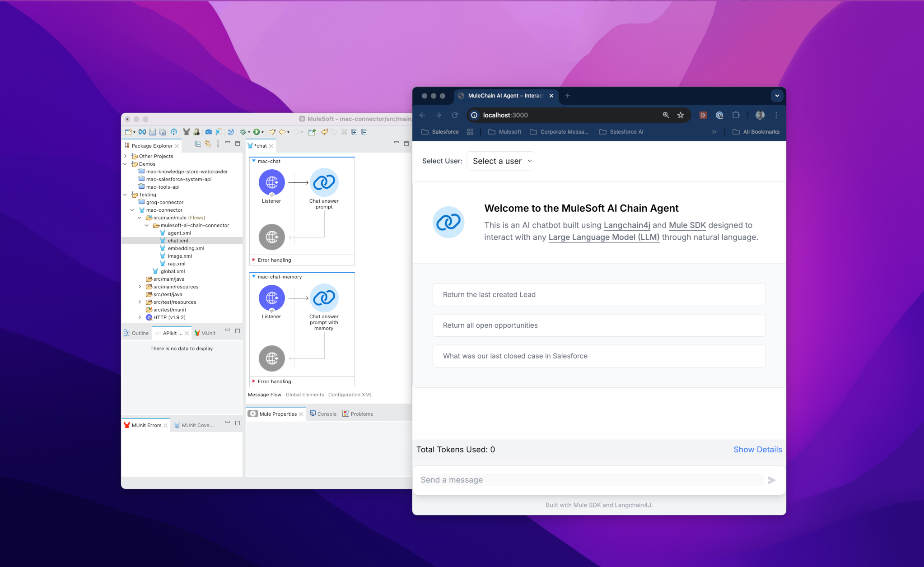Click Collapse All in Package Explorer
The image size is (924, 567).
click(x=198, y=144)
